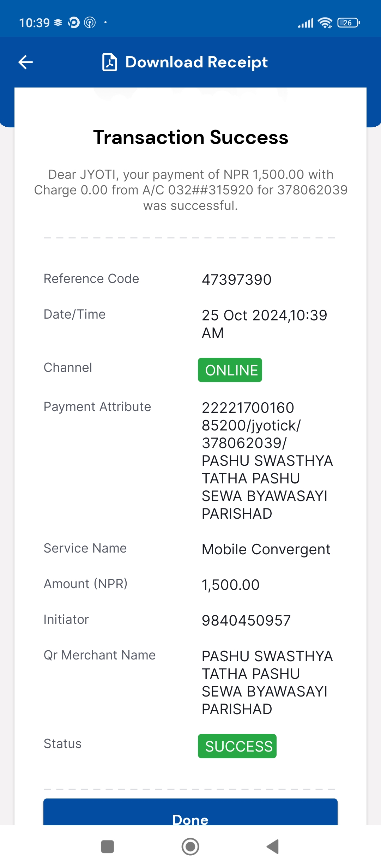Tap the hotspot icon in status bar
This screenshot has height=868, width=381.
pyautogui.click(x=90, y=23)
